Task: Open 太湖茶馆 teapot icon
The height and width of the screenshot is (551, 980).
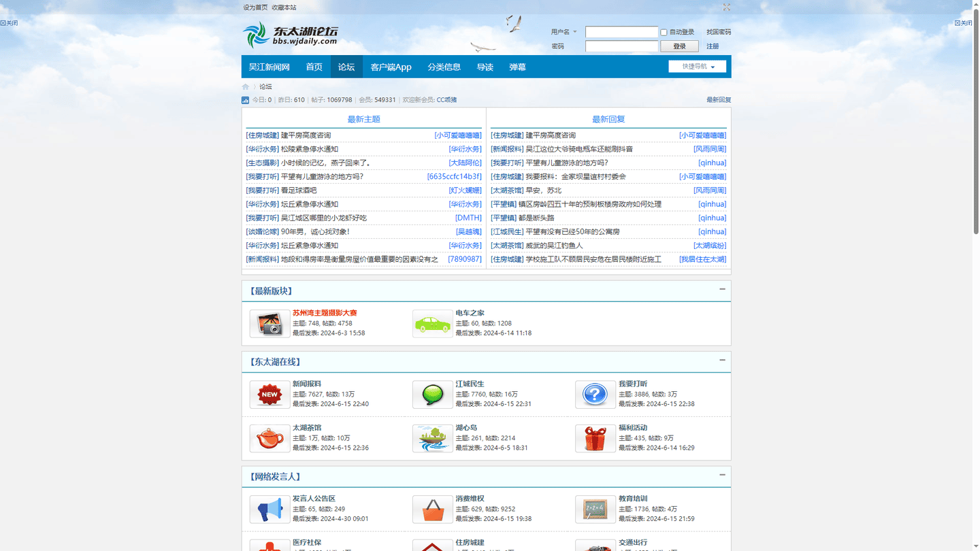Action: (269, 439)
